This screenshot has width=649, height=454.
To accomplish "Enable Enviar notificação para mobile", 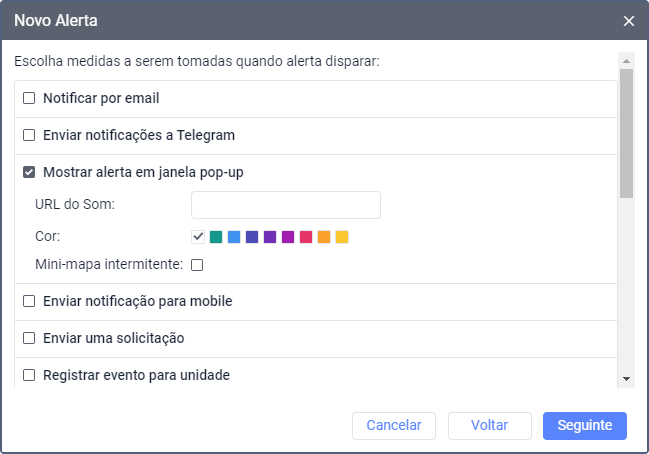I will pyautogui.click(x=29, y=301).
